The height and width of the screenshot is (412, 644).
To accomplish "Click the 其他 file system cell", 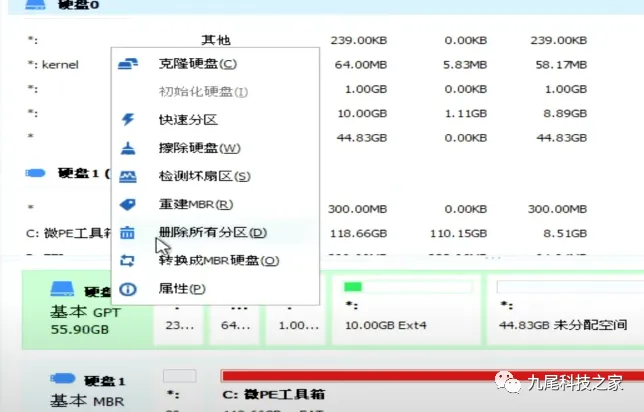I will [216, 40].
